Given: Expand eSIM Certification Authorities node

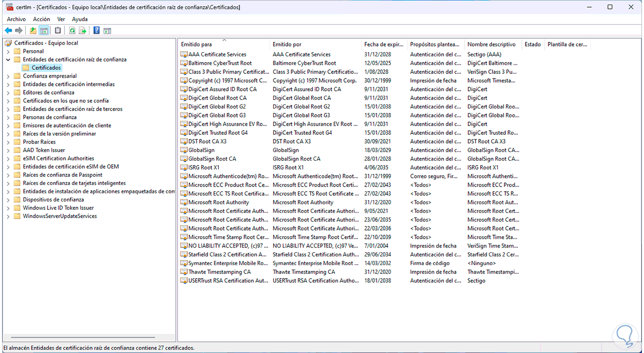Looking at the screenshot, I should tap(8, 158).
